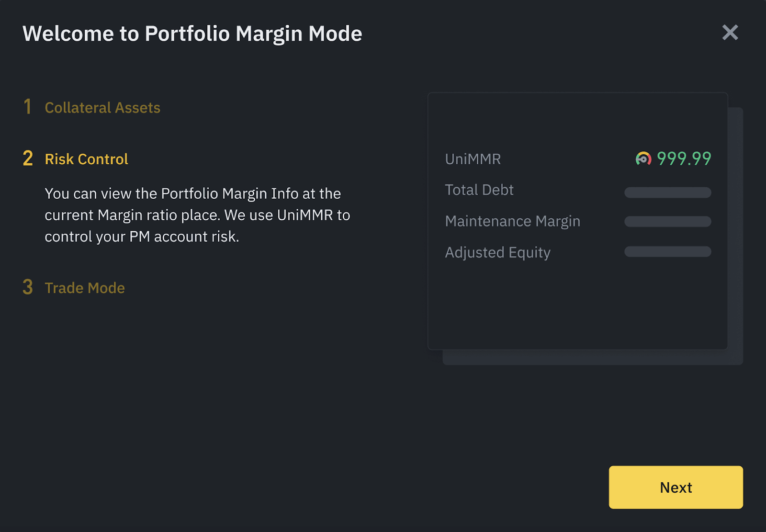Open the Collateral Assets step
This screenshot has height=532, width=766.
pyautogui.click(x=102, y=108)
